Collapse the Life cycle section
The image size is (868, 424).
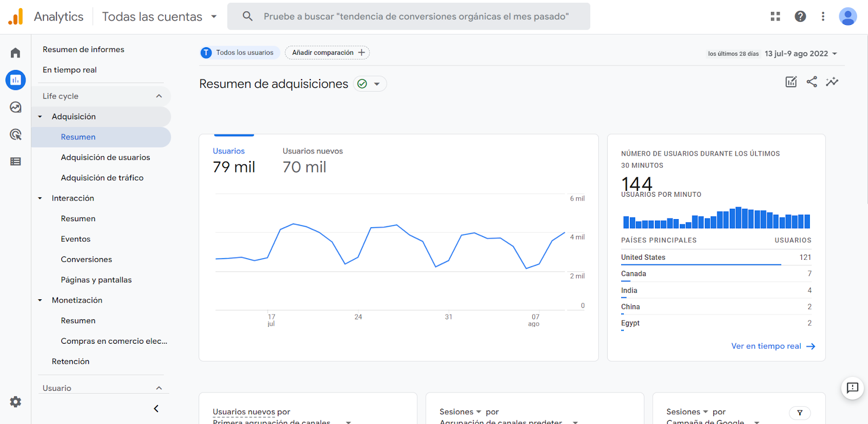point(159,96)
